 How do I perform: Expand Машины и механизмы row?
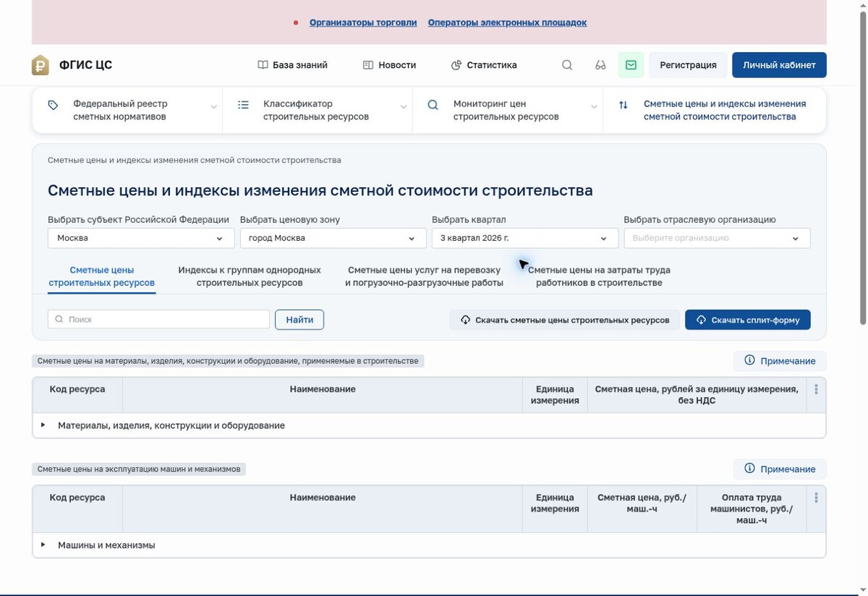pyautogui.click(x=429, y=545)
